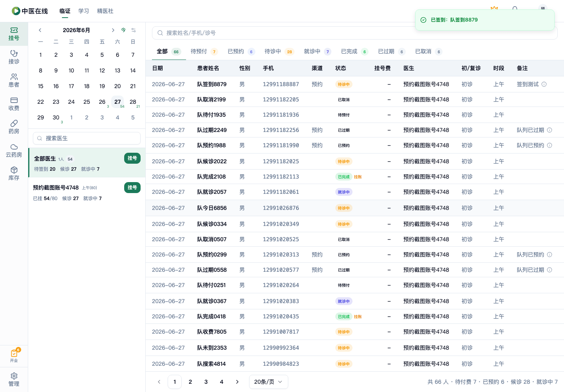
Task: Open the 药房 pharmacy sidebar section
Action: click(x=14, y=127)
